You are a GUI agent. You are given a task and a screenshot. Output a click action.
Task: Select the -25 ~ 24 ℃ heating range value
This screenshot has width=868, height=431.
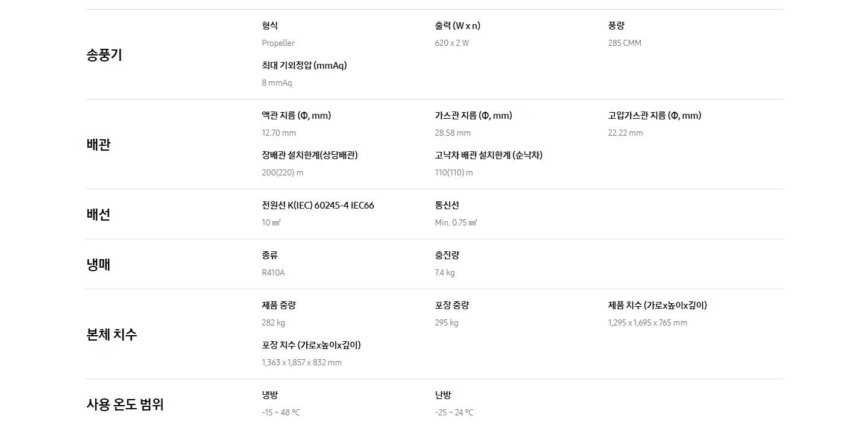(x=454, y=412)
